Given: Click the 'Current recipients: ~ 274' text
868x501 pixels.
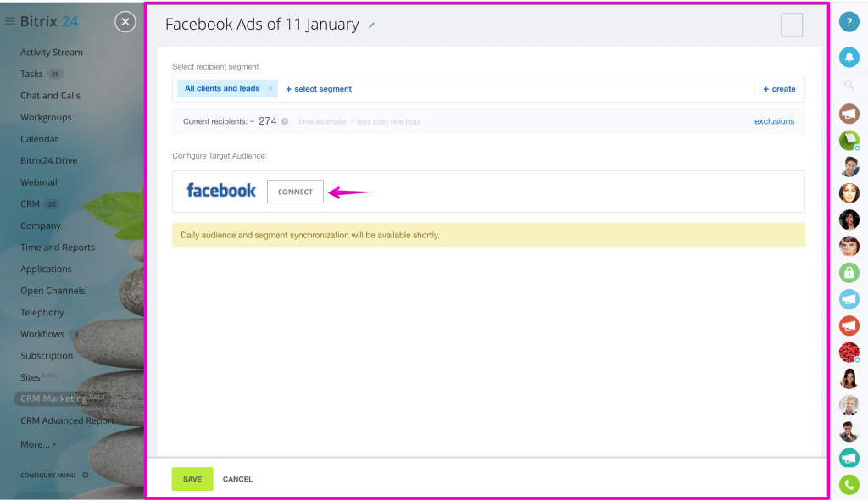Looking at the screenshot, I should coord(230,121).
